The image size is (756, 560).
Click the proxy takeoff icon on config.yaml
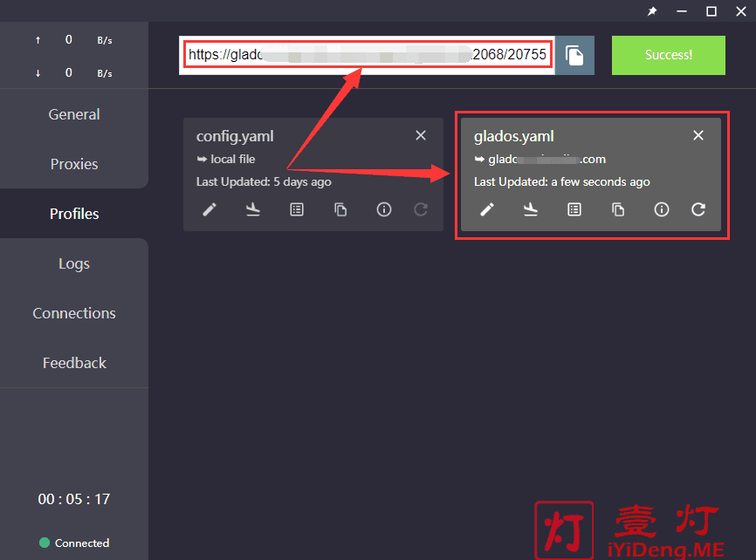(x=253, y=209)
